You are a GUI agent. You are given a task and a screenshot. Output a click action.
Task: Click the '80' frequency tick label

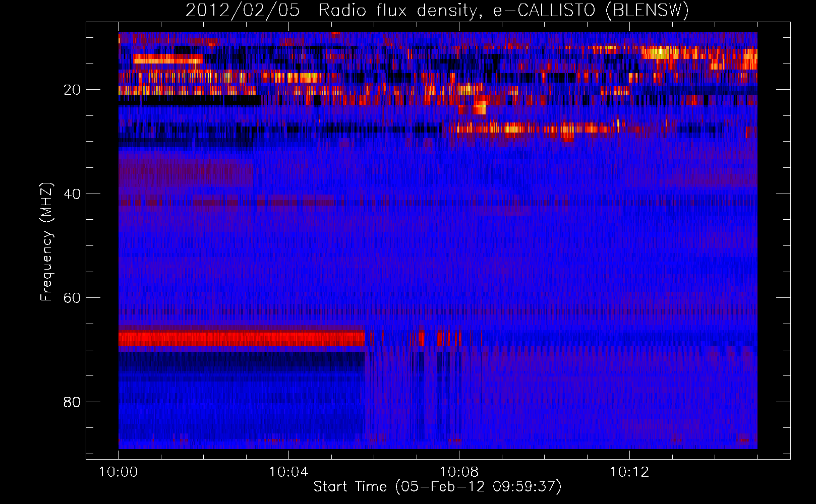click(x=72, y=402)
